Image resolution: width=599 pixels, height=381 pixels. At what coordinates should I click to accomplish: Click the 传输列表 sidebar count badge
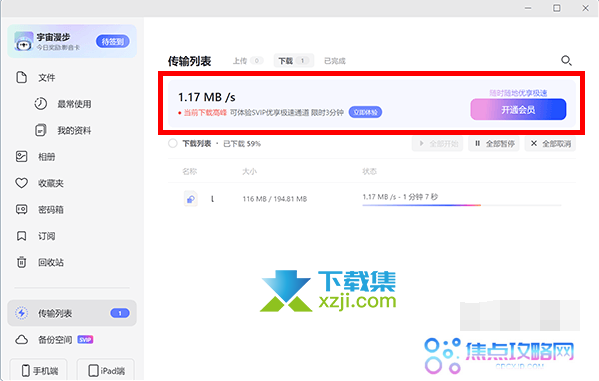[x=120, y=313]
